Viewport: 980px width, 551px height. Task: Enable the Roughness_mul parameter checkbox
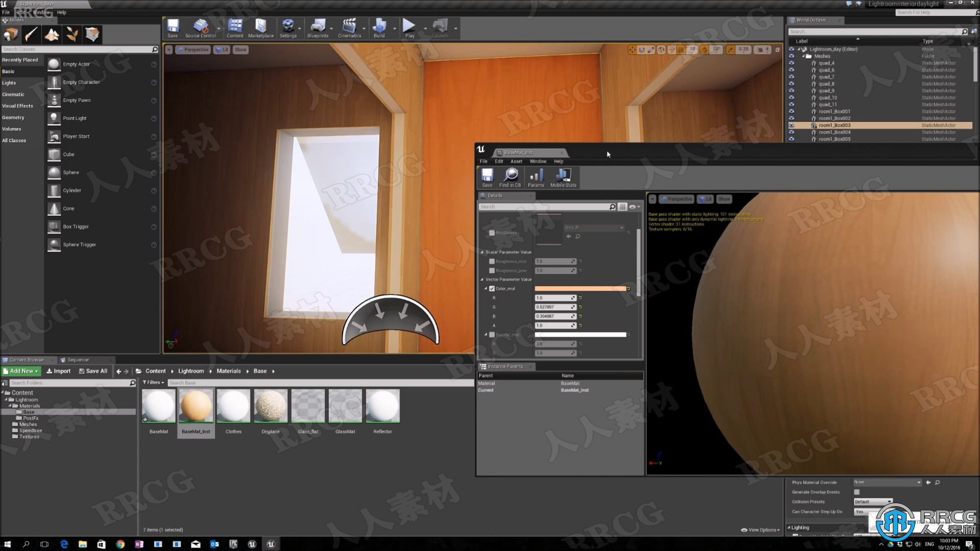point(492,261)
